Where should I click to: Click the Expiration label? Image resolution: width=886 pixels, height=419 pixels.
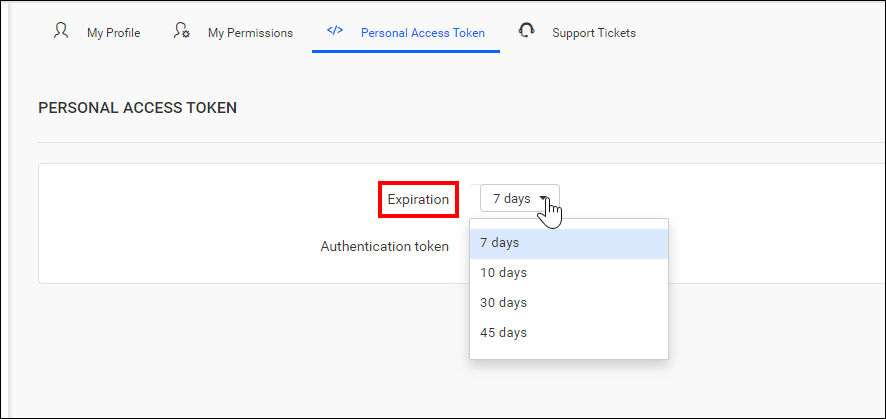point(418,199)
